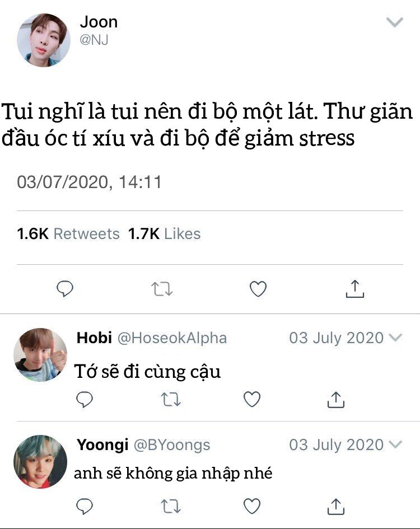420x529 pixels.
Task: View the 1.7K Likes list
Action: click(x=165, y=234)
